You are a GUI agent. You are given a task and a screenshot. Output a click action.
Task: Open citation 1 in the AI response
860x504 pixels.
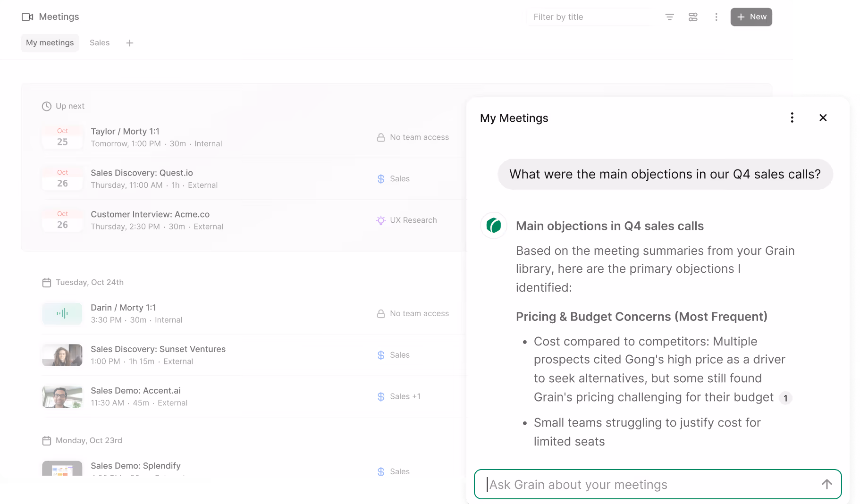coord(785,398)
